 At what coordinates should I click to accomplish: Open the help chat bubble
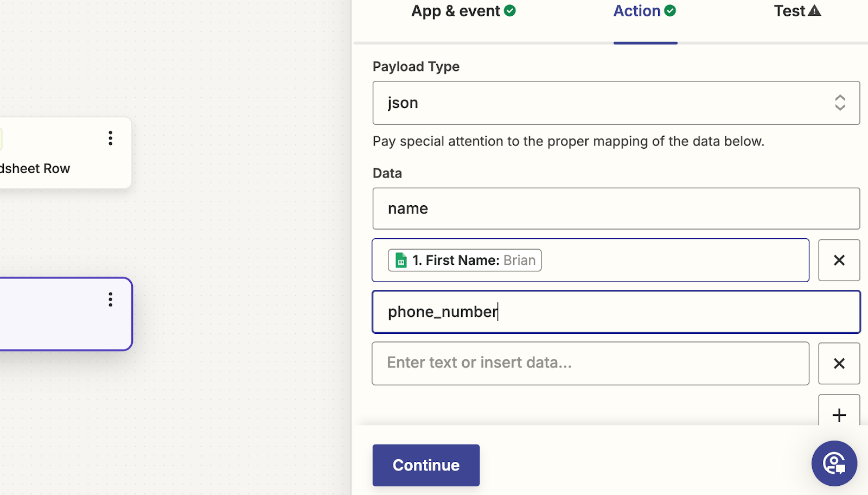(834, 464)
